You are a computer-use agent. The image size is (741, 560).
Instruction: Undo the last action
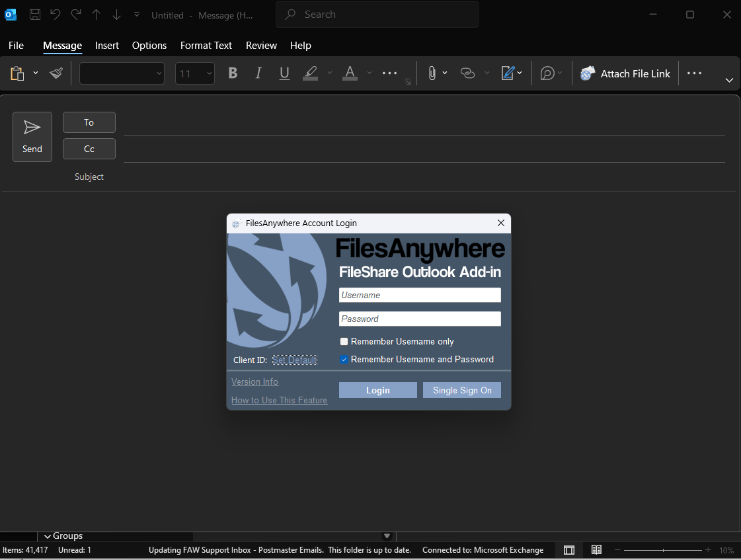pyautogui.click(x=56, y=15)
